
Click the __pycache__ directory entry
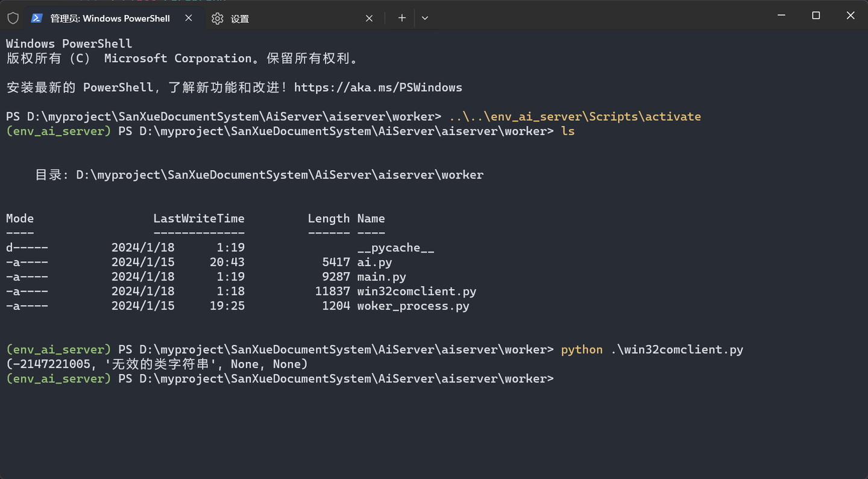click(x=396, y=247)
